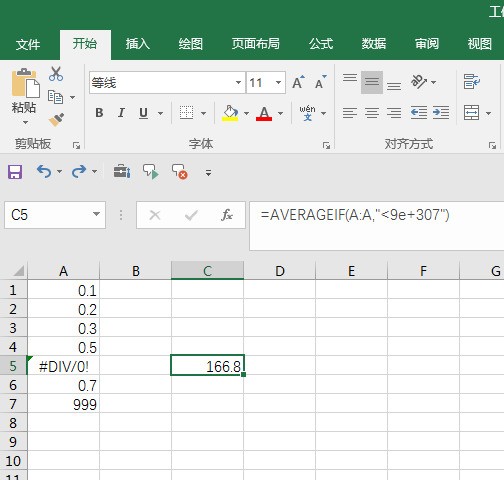The image size is (504, 480).
Task: Toggle middle vertical alignment
Action: pos(372,82)
